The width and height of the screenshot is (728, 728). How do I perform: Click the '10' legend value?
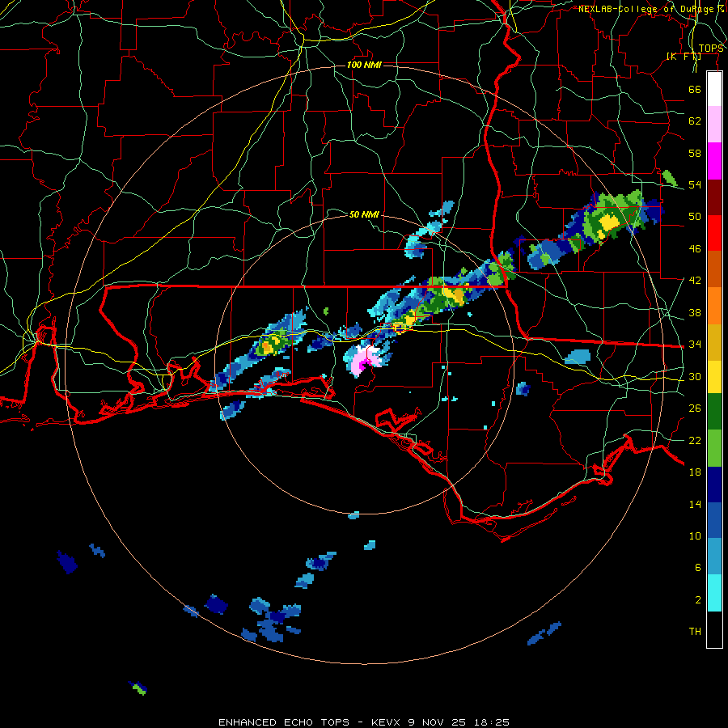coord(695,535)
